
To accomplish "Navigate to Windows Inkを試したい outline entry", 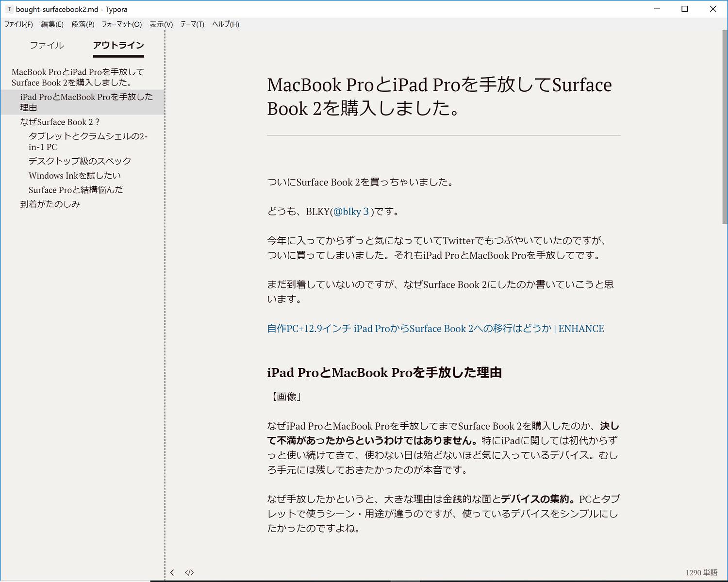I will click(75, 175).
